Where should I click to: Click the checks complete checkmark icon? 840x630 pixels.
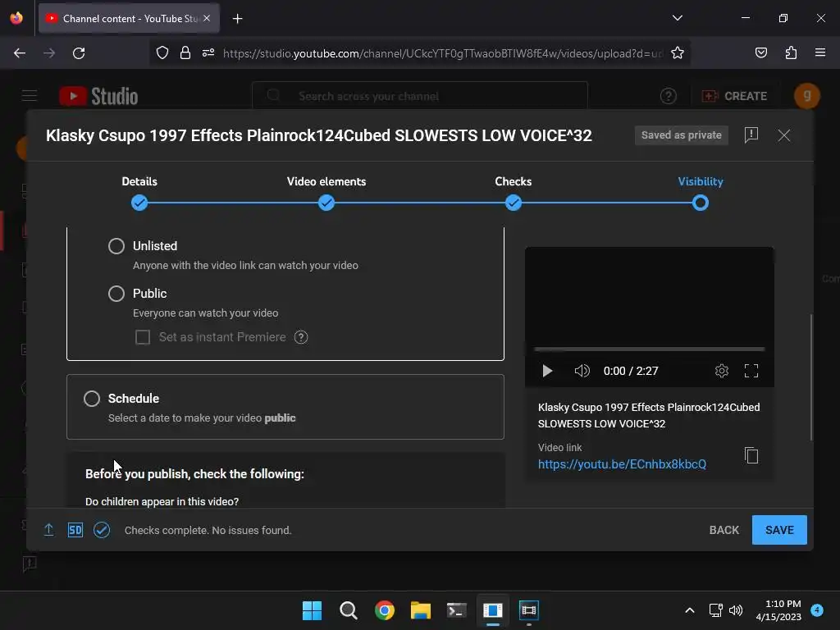[x=102, y=530]
